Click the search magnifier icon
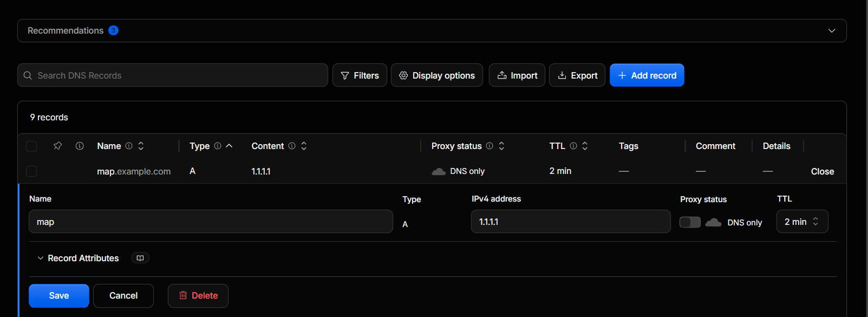This screenshot has width=868, height=317. point(28,75)
